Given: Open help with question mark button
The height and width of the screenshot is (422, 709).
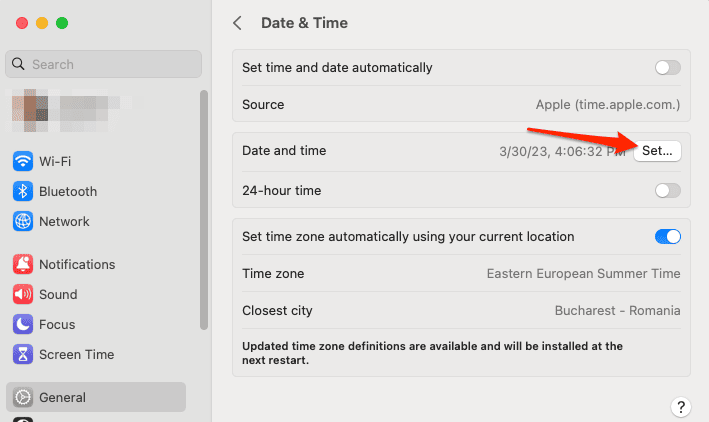Looking at the screenshot, I should (x=680, y=406).
